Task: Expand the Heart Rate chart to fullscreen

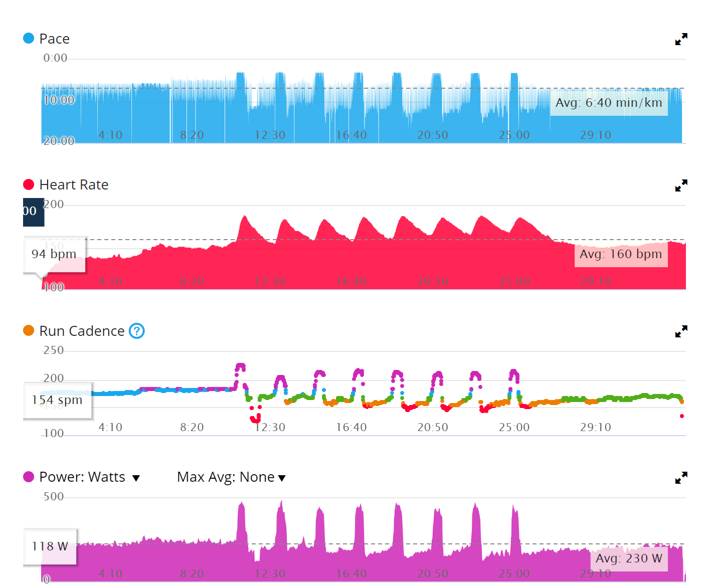Action: pyautogui.click(x=681, y=185)
